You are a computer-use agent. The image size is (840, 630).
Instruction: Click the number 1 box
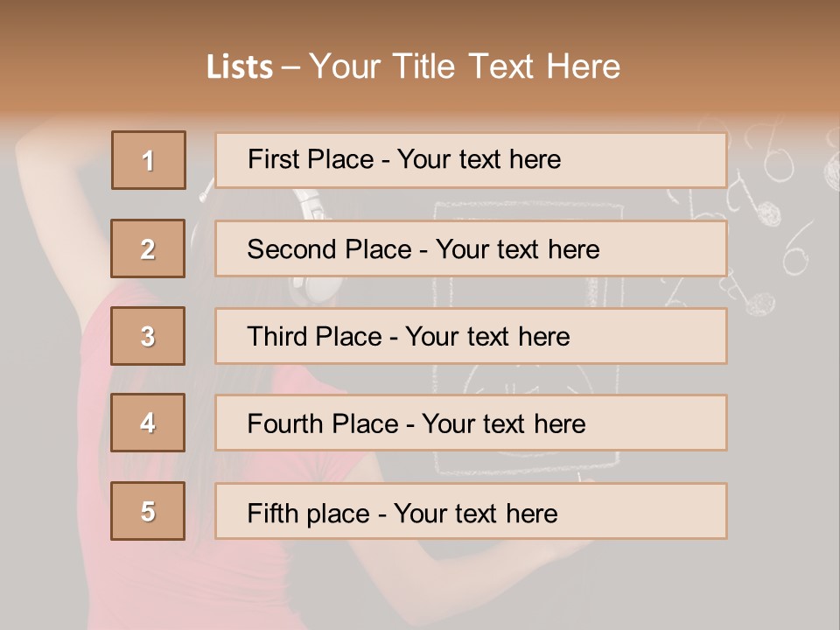point(149,160)
